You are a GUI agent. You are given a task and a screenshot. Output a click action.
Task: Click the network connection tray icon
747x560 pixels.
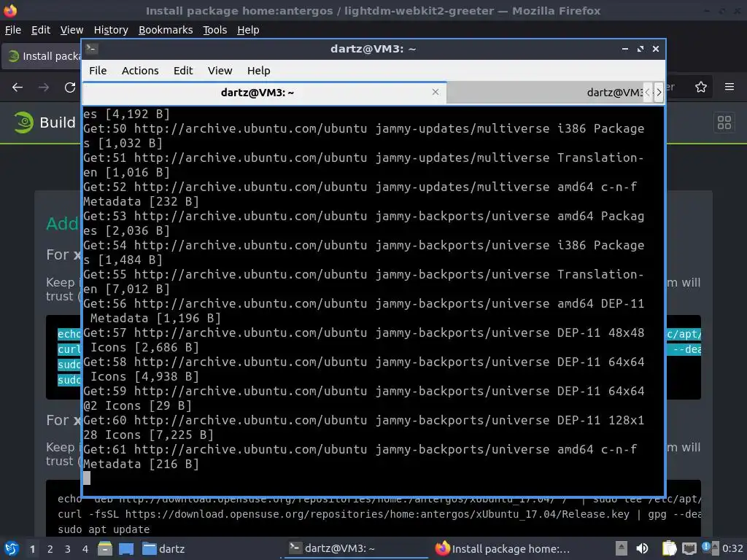[689, 548]
